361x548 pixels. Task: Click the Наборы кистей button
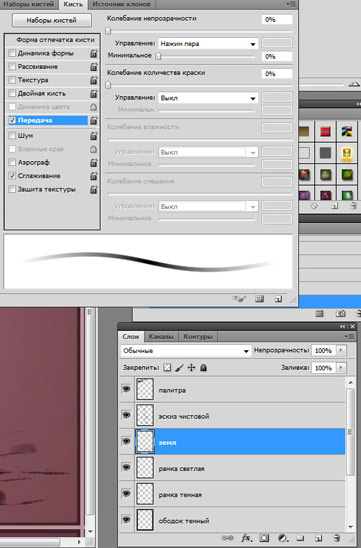tap(52, 20)
